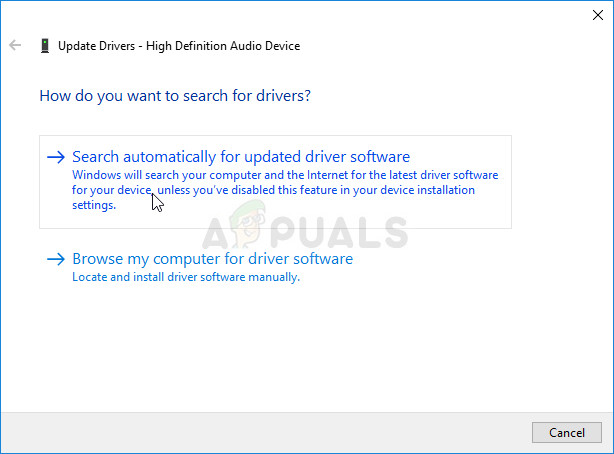Click the 'Windows will search your computer' description

pos(285,190)
